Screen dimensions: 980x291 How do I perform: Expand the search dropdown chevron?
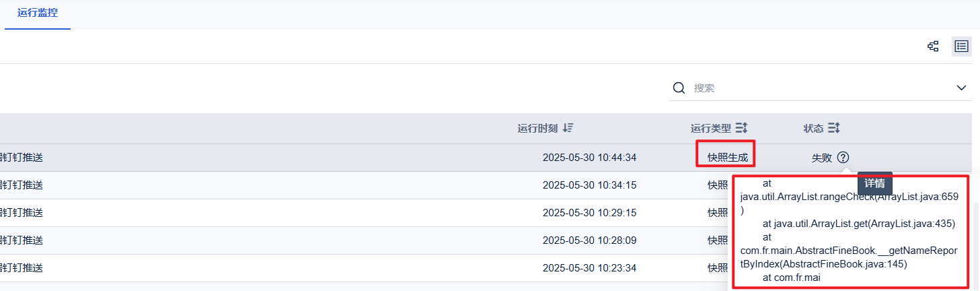tap(962, 88)
